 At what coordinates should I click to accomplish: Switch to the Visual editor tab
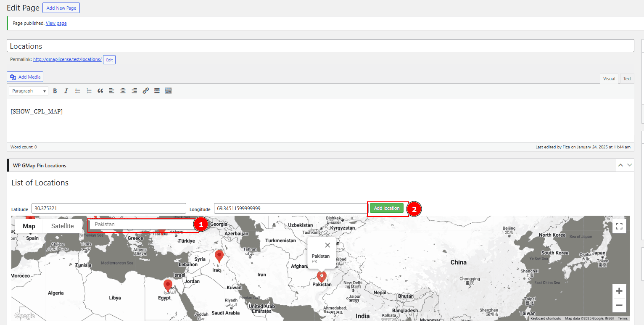pos(609,79)
